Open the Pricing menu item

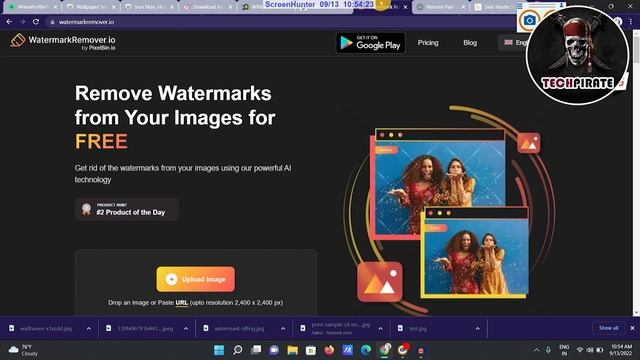428,42
